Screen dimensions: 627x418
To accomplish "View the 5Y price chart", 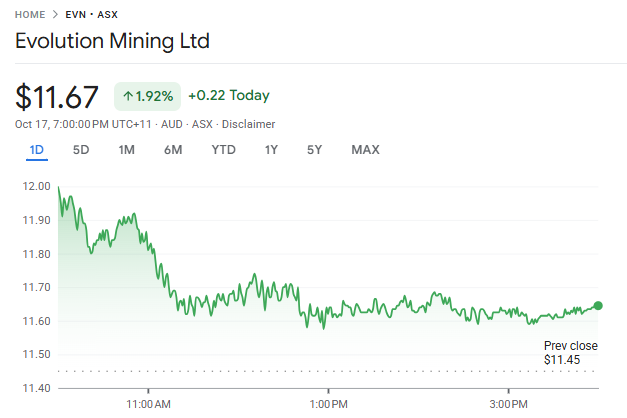I will tap(315, 150).
